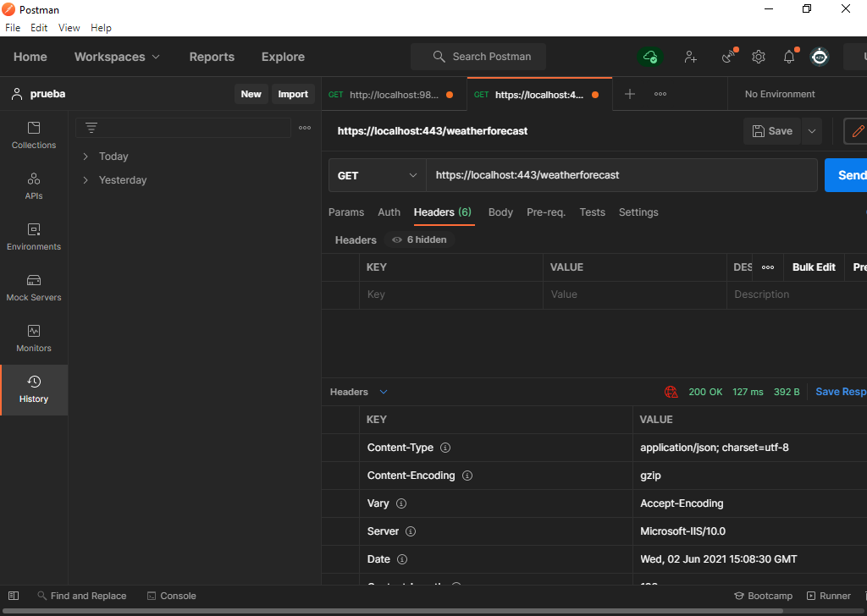The height and width of the screenshot is (616, 867).
Task: Click the cloud sync status icon
Action: click(x=650, y=57)
